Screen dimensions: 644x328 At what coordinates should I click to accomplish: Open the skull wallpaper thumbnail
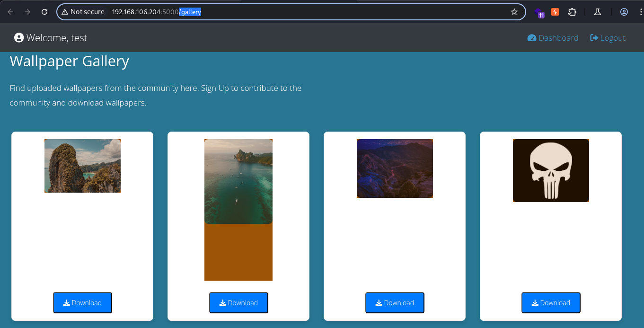pos(551,170)
